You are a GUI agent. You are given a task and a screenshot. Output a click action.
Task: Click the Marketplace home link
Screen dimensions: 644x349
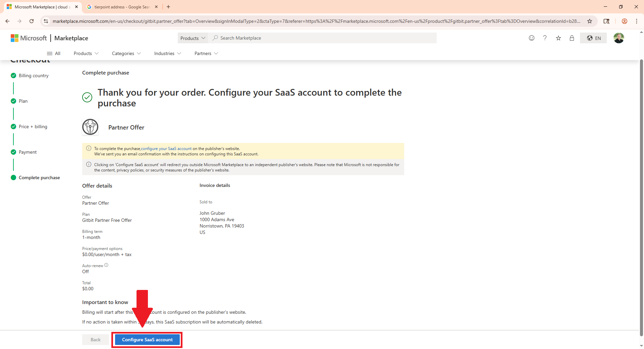coord(71,38)
